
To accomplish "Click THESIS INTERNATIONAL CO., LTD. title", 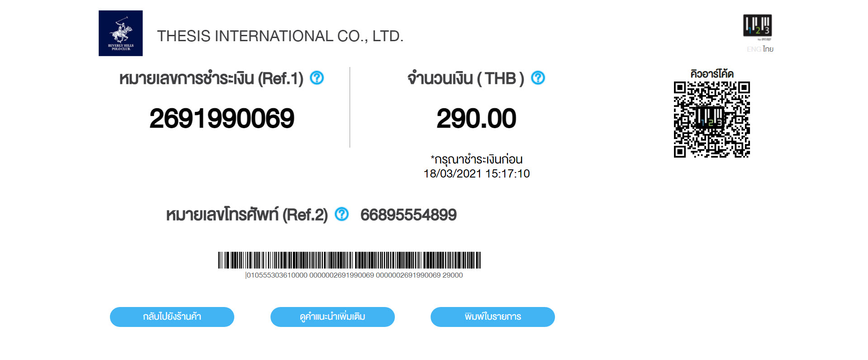I will coord(280,36).
